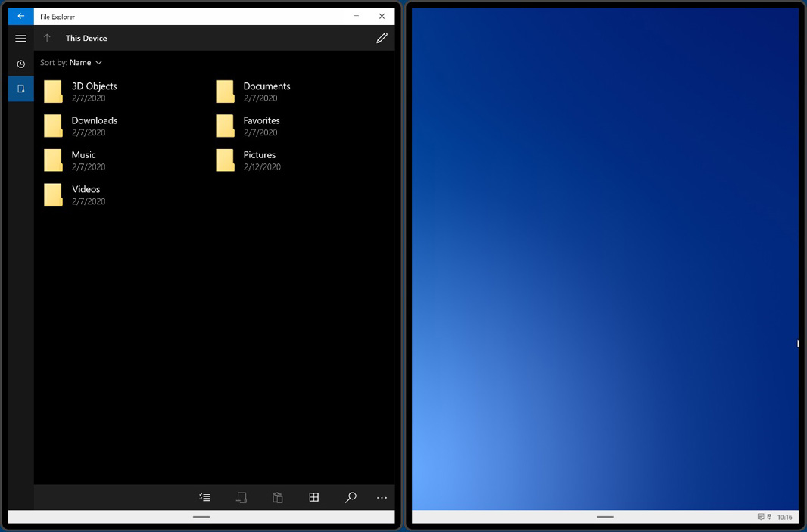
Task: Open the hamburger navigation menu
Action: tap(20, 39)
